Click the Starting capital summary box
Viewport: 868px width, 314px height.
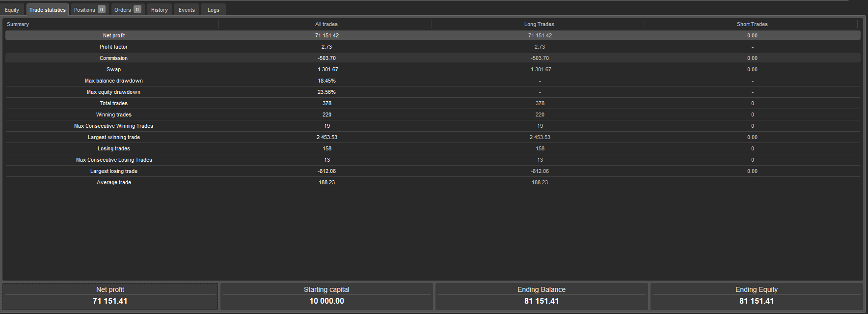tap(326, 296)
